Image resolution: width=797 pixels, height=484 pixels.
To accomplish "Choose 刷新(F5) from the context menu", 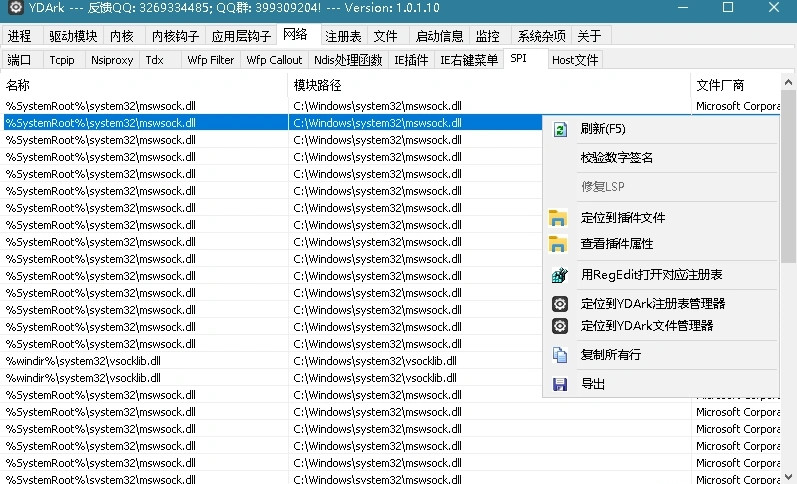I will [661, 129].
